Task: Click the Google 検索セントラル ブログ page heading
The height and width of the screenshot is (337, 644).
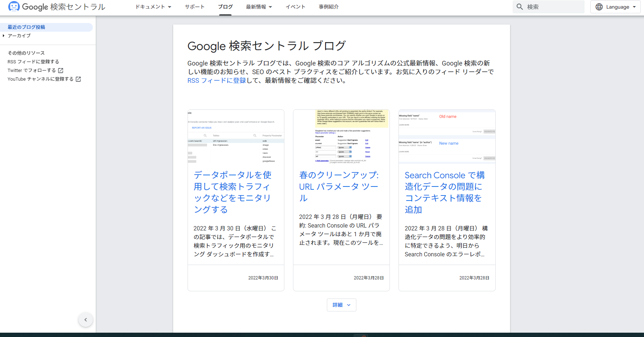Action: pyautogui.click(x=266, y=46)
